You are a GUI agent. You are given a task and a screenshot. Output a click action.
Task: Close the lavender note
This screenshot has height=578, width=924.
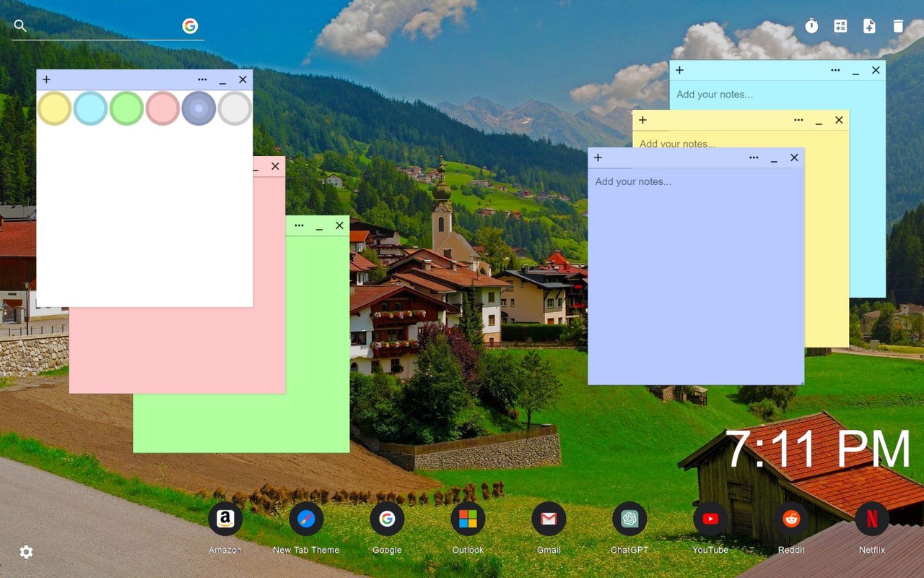pyautogui.click(x=794, y=158)
